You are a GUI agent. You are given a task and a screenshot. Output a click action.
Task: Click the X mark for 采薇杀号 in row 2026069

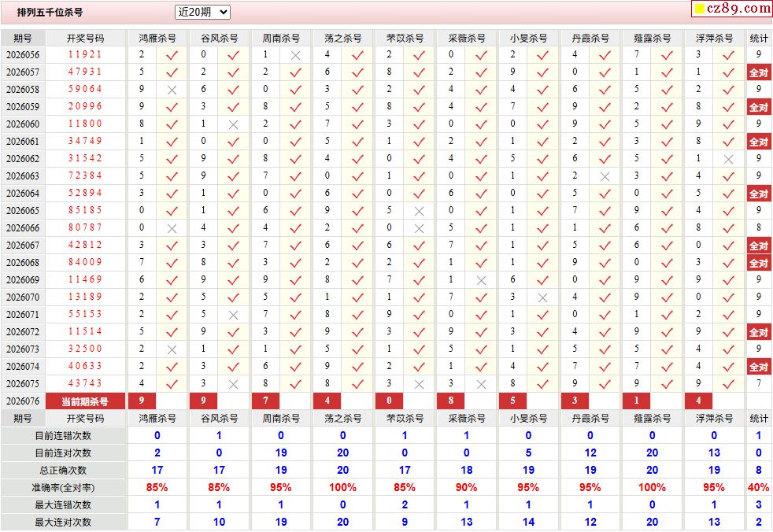click(481, 280)
